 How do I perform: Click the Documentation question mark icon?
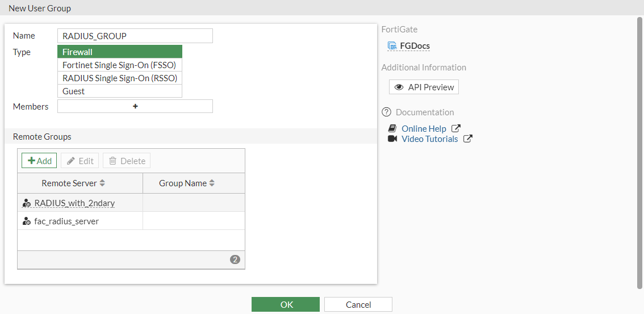tap(387, 112)
